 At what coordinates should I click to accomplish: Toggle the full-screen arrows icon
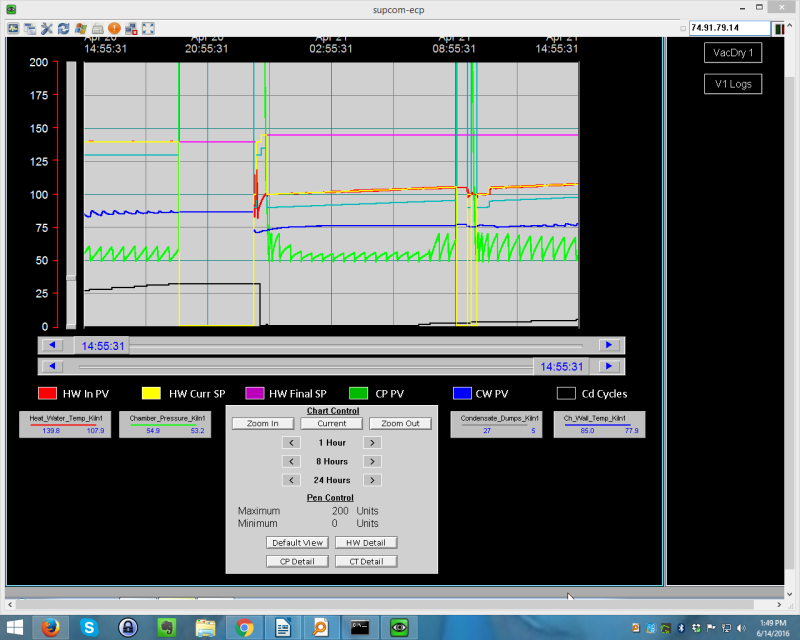coord(148,29)
